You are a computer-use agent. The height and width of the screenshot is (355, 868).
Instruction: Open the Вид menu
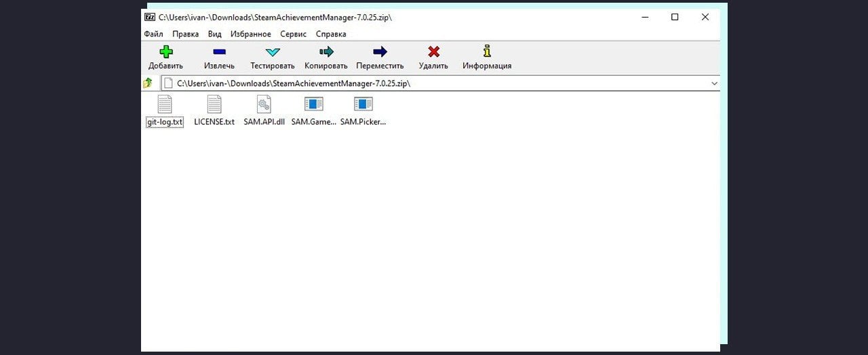pyautogui.click(x=214, y=34)
